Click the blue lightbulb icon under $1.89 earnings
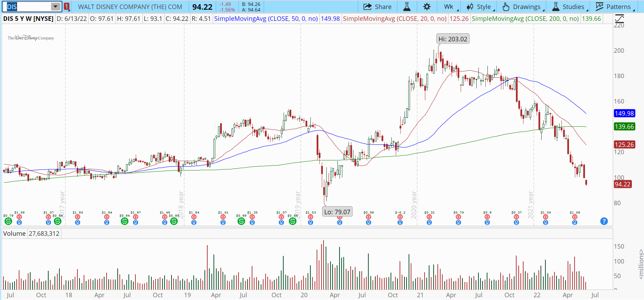 click(78, 223)
